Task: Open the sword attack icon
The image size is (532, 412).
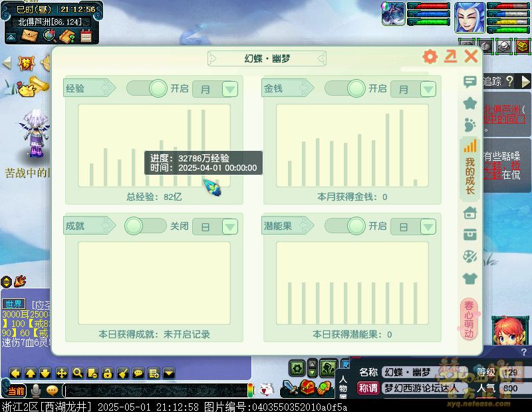Action: [289, 388]
